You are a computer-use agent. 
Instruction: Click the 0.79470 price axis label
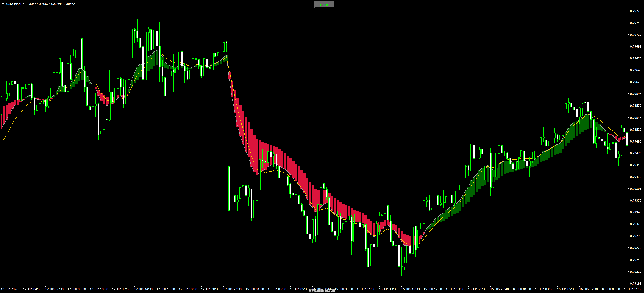point(635,153)
